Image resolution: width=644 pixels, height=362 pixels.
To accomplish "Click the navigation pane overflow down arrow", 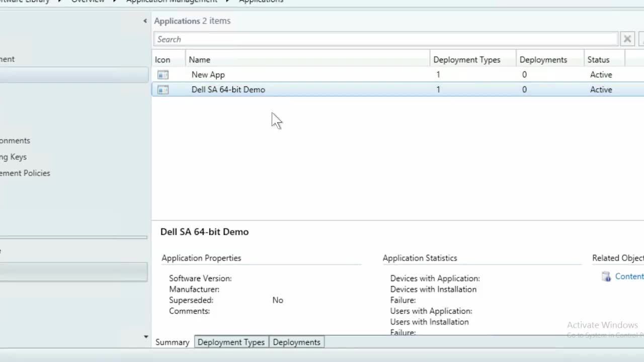I will click(146, 337).
